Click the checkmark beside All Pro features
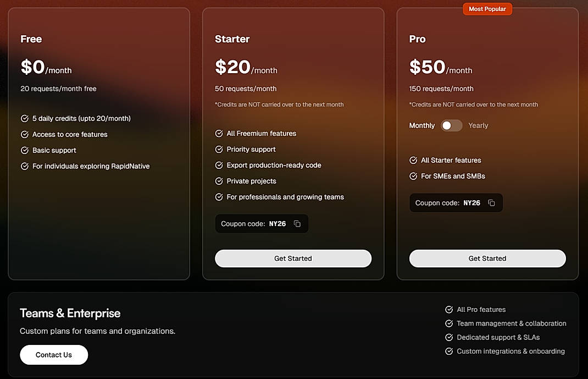 [448, 310]
